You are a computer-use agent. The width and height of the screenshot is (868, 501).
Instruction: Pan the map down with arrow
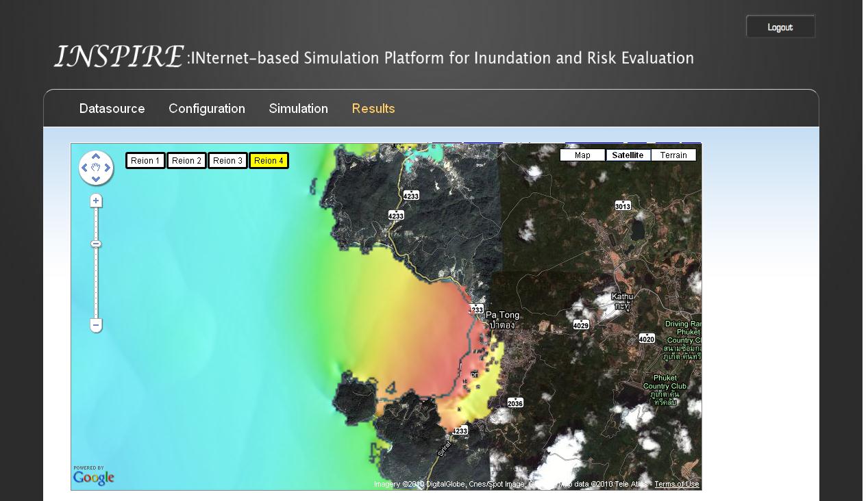coord(96,179)
